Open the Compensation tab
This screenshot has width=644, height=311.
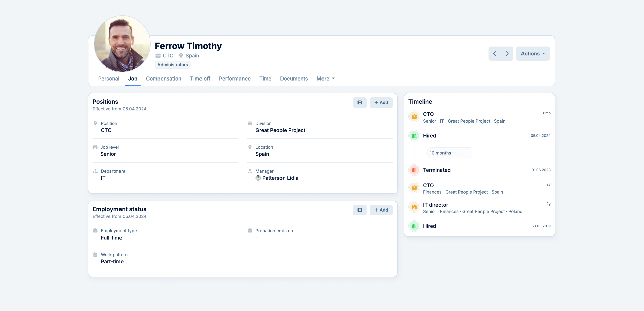[x=164, y=79]
